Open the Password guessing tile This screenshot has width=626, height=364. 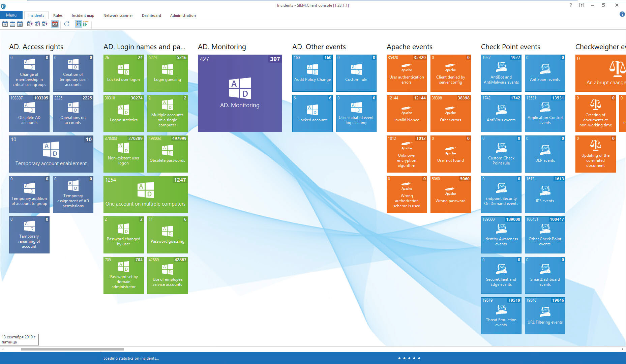168,235
